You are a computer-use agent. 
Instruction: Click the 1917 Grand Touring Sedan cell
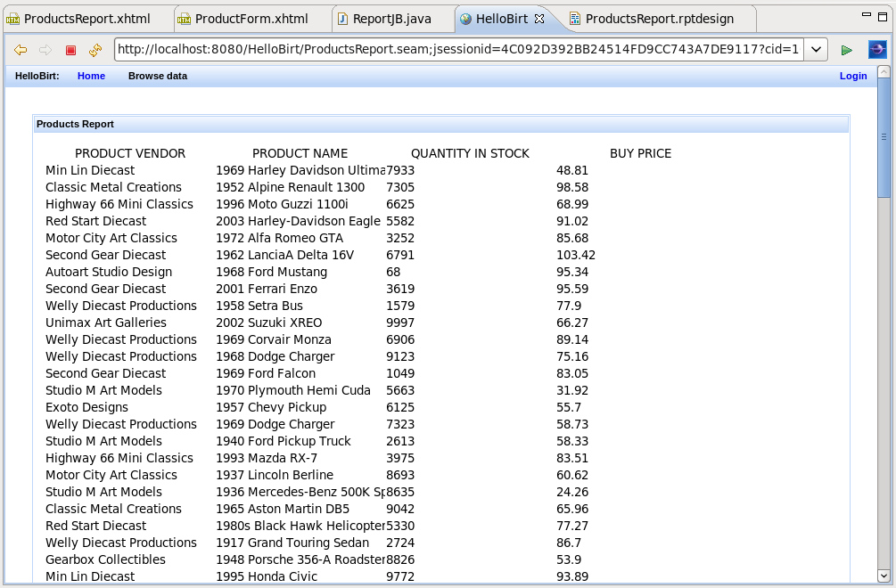click(x=292, y=543)
